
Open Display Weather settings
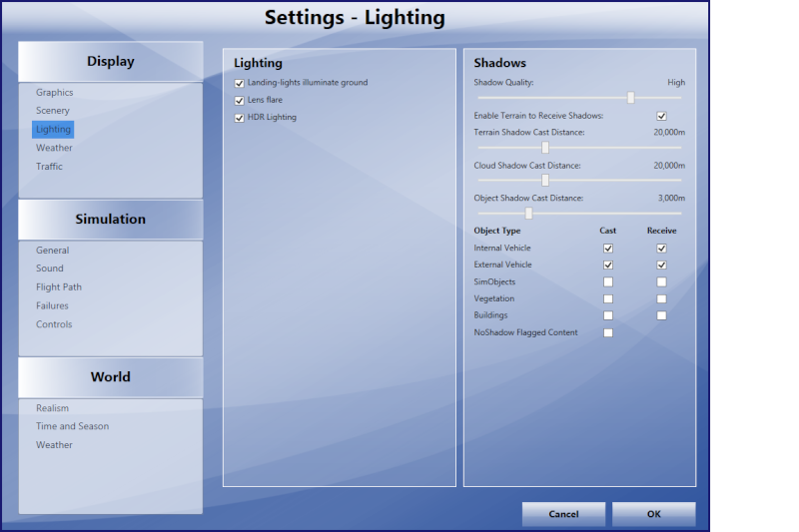(54, 148)
